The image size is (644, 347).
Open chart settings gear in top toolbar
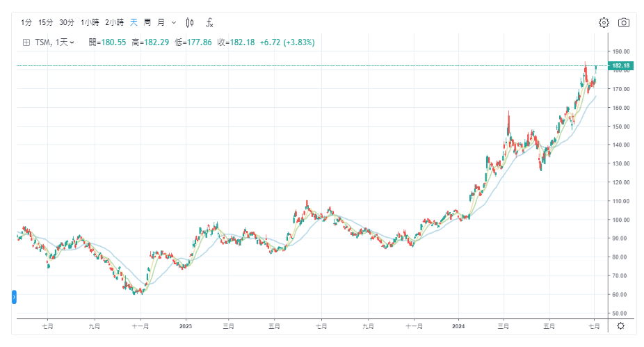click(604, 22)
